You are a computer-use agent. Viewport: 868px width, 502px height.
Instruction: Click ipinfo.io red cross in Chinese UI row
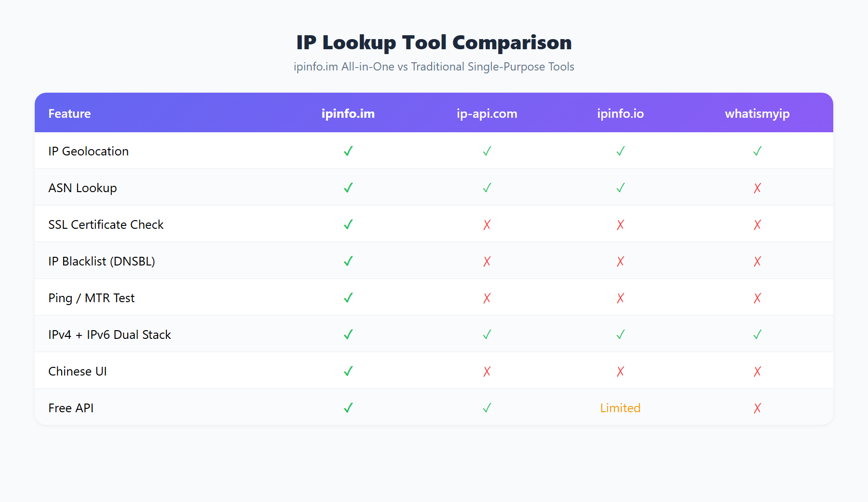[621, 371]
